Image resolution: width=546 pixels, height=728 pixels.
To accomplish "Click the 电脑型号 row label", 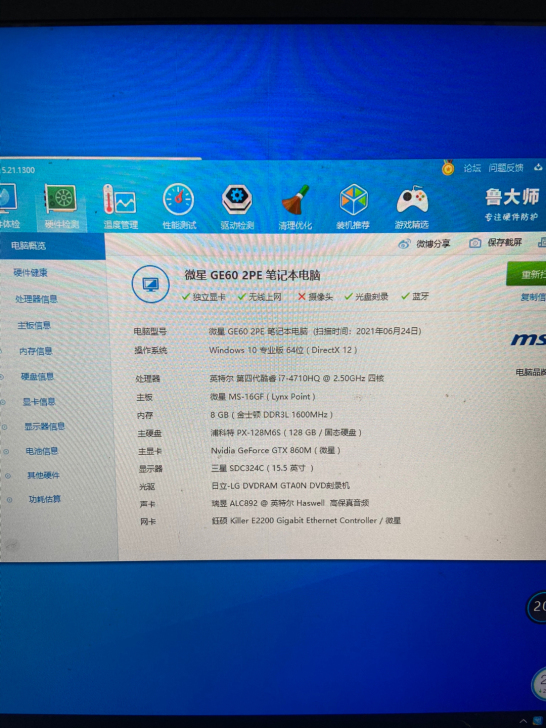I will tap(150, 332).
